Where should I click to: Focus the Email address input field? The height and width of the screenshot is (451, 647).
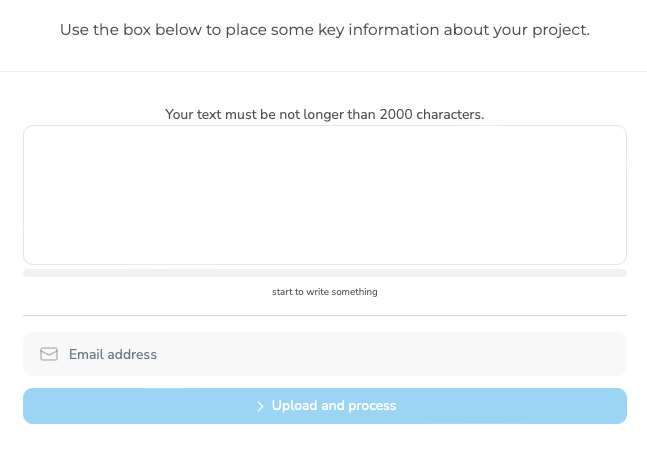click(x=325, y=354)
